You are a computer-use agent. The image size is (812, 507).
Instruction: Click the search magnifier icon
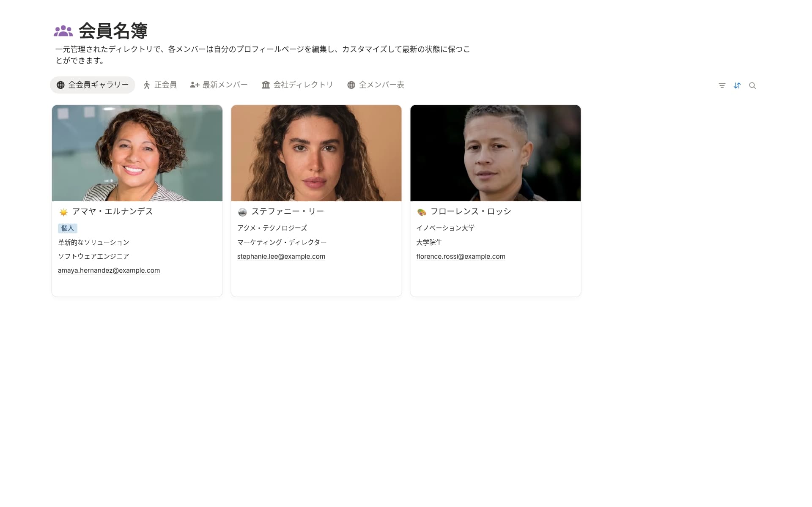click(x=752, y=85)
